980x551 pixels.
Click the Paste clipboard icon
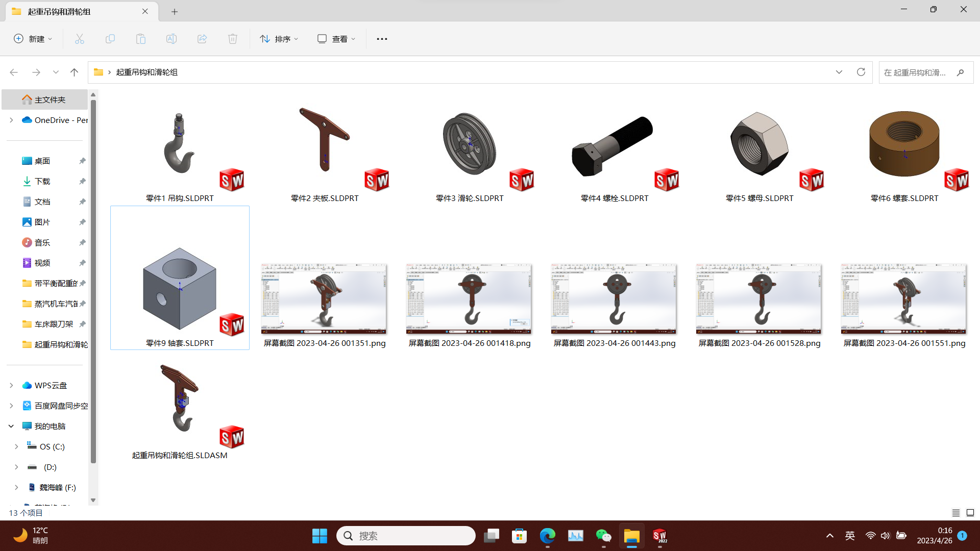[x=141, y=39]
